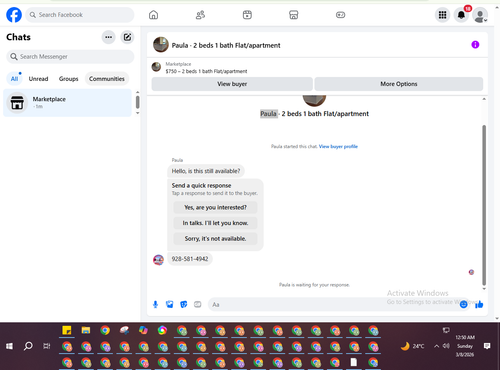The width and height of the screenshot is (500, 370).
Task: Choose a sticker from the sticker icon
Action: click(x=184, y=304)
